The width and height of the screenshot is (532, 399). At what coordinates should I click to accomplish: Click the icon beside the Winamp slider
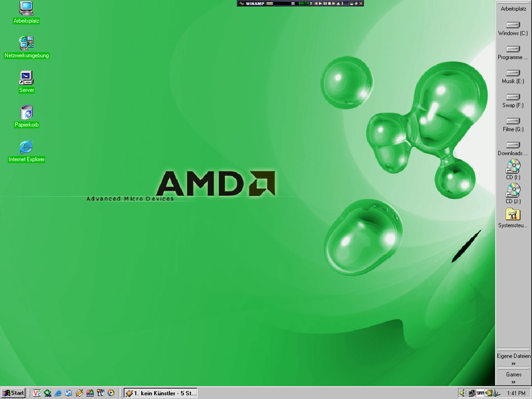(352, 4)
